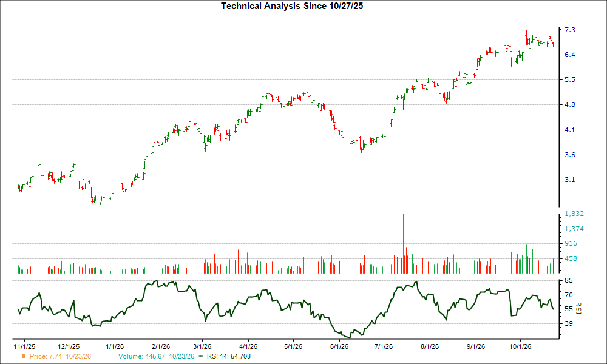Screen dimensions: 607x364
Task: Click the 70 RSI axis label
Action: tap(569, 295)
